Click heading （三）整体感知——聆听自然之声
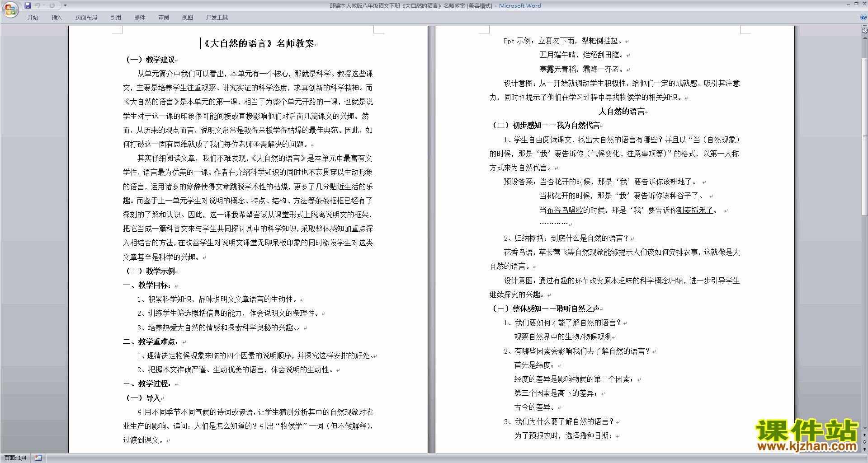The height and width of the screenshot is (463, 868). click(x=545, y=309)
